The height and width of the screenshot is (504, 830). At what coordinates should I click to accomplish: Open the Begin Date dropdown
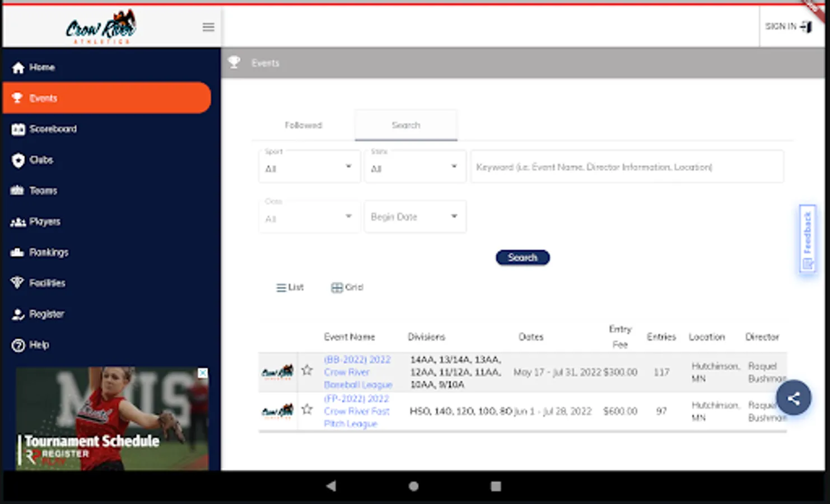click(x=415, y=216)
